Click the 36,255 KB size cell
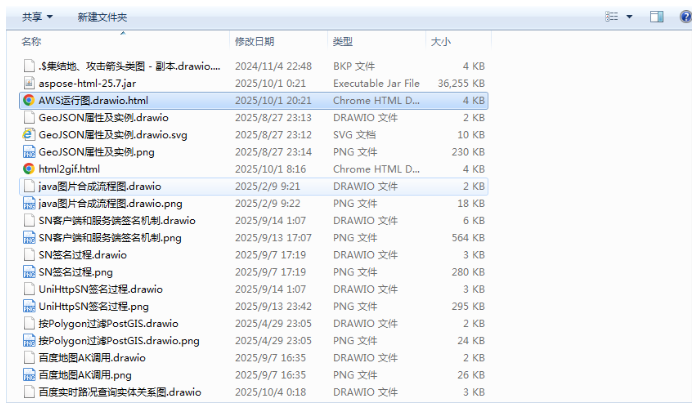 click(x=461, y=83)
